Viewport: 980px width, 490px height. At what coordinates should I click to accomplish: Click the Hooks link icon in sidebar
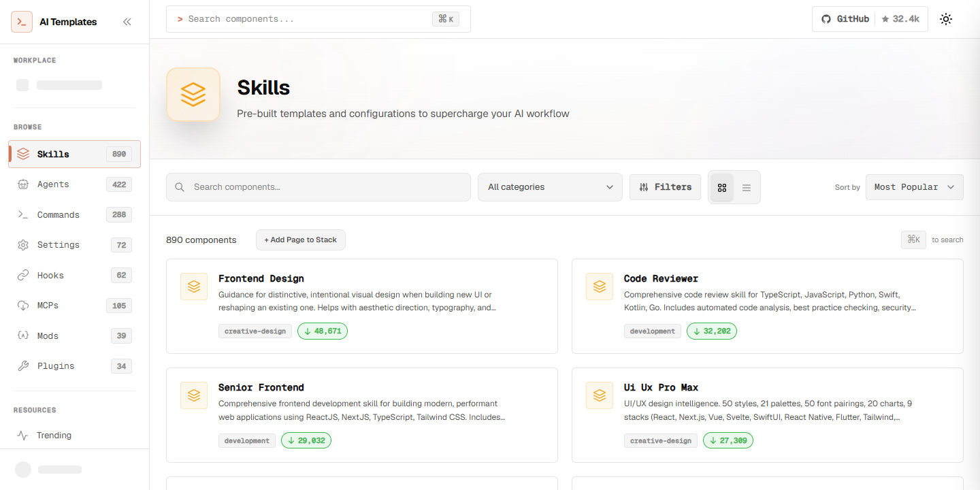click(23, 276)
